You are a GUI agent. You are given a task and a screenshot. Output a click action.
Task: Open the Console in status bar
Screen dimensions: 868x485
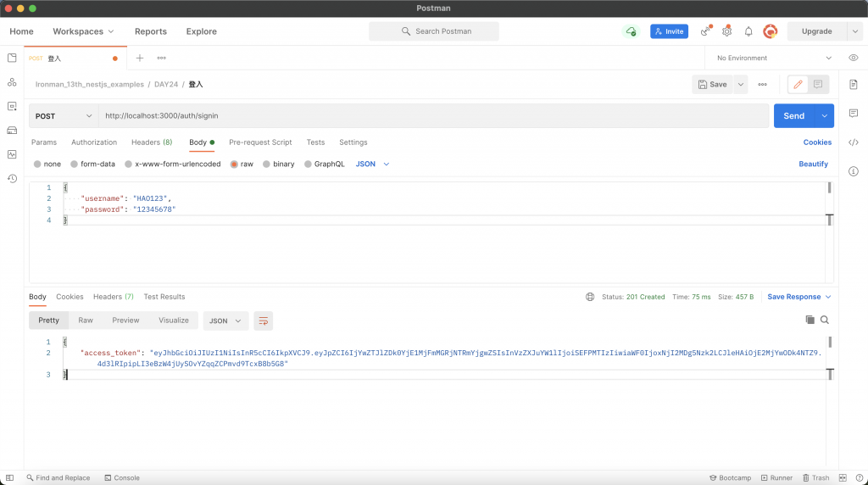click(122, 478)
